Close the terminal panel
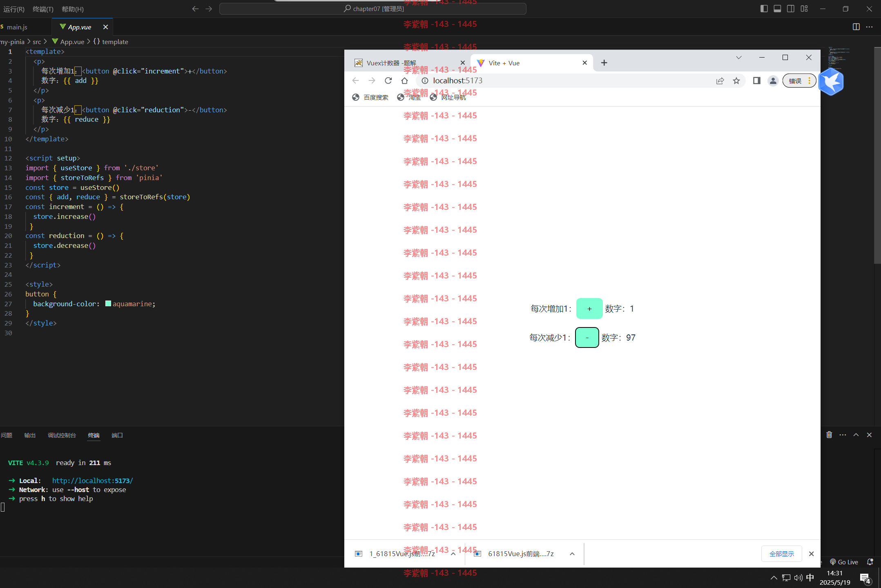The height and width of the screenshot is (588, 881). pyautogui.click(x=869, y=435)
